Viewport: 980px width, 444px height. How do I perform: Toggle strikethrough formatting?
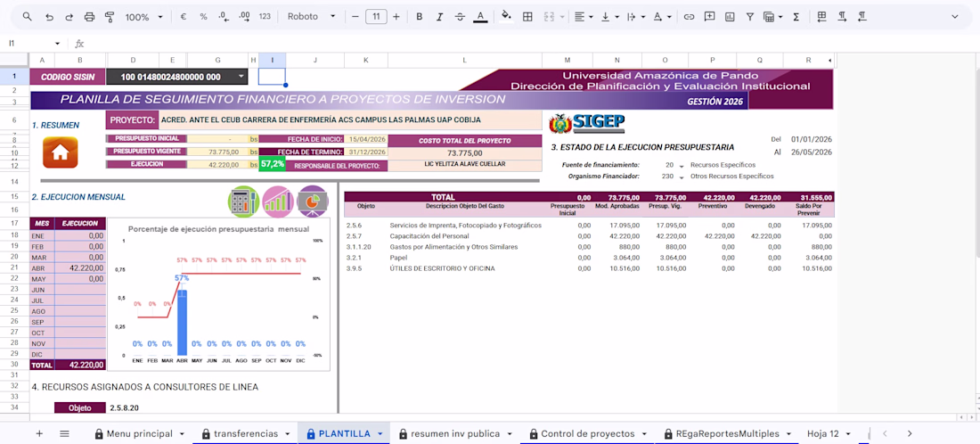tap(460, 17)
